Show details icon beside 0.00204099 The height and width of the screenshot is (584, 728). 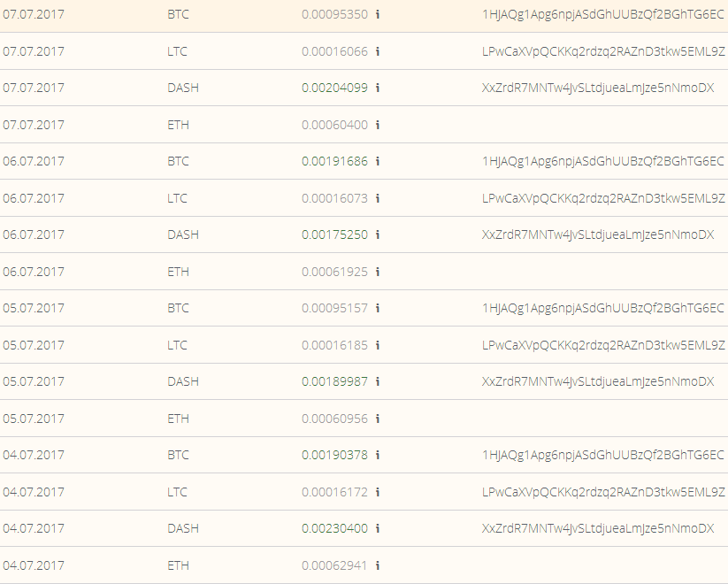tap(378, 88)
